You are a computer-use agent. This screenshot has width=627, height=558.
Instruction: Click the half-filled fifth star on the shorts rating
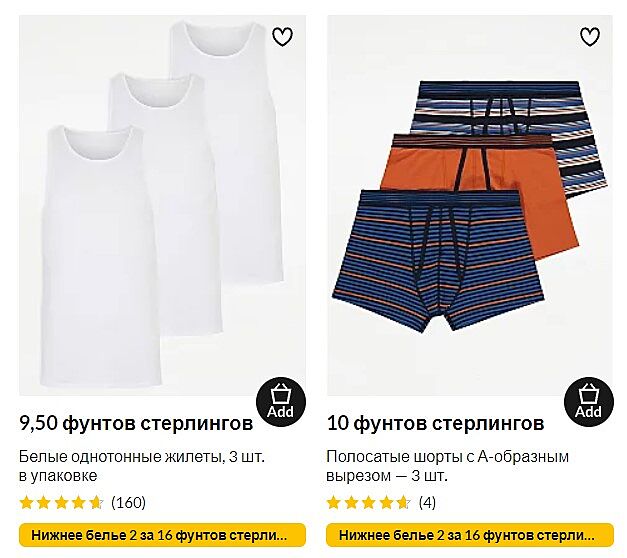click(404, 502)
